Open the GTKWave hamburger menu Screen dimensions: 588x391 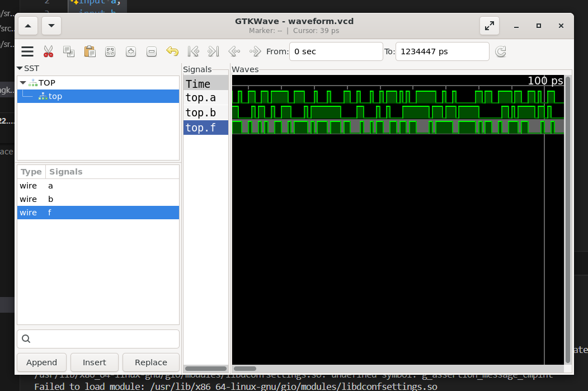pyautogui.click(x=27, y=51)
